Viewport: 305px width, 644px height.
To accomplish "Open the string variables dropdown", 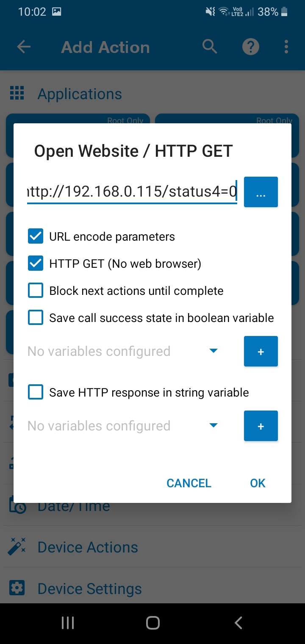I will click(x=214, y=426).
